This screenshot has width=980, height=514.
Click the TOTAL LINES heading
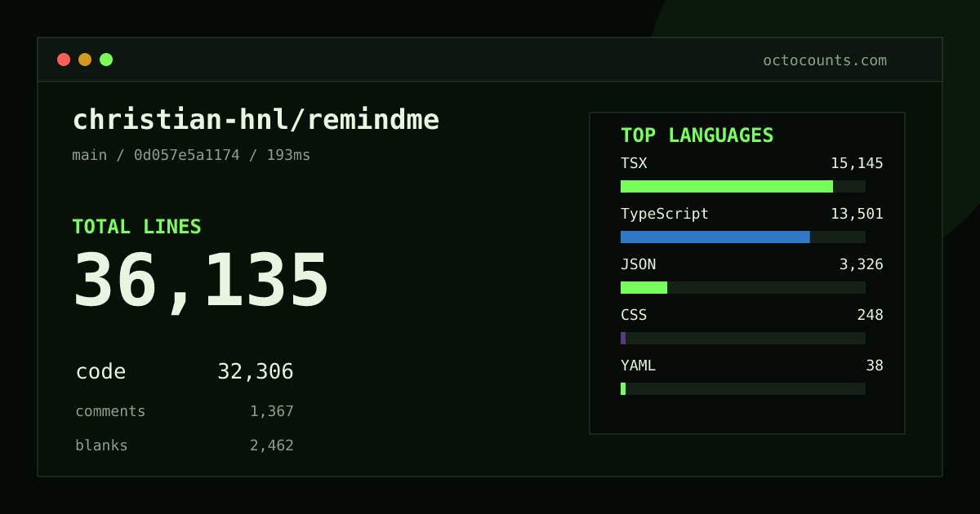pos(136,227)
